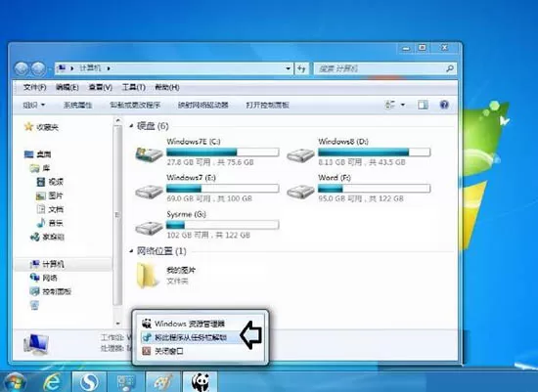This screenshot has height=392, width=538.
Task: Click the arrow after 计算机 in address bar
Action: [x=109, y=68]
